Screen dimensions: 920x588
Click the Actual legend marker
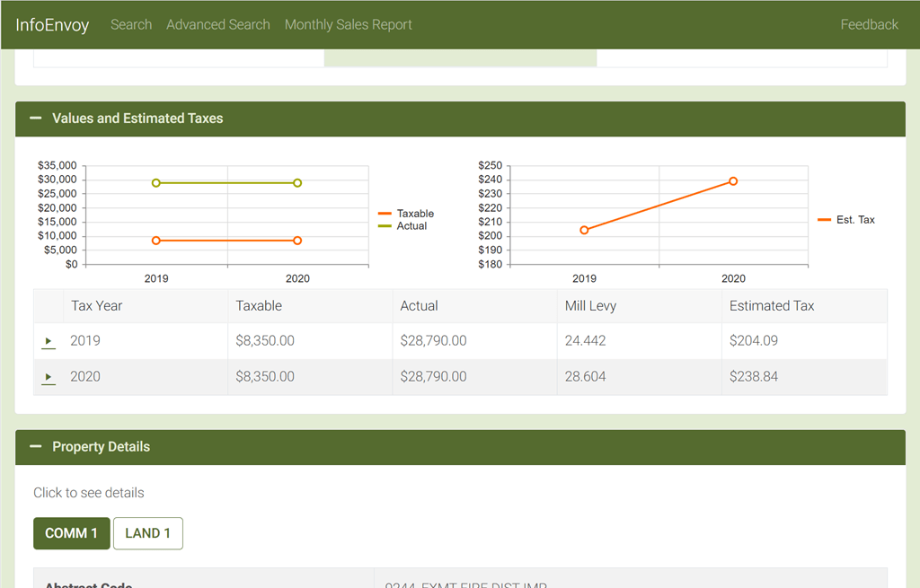point(384,225)
